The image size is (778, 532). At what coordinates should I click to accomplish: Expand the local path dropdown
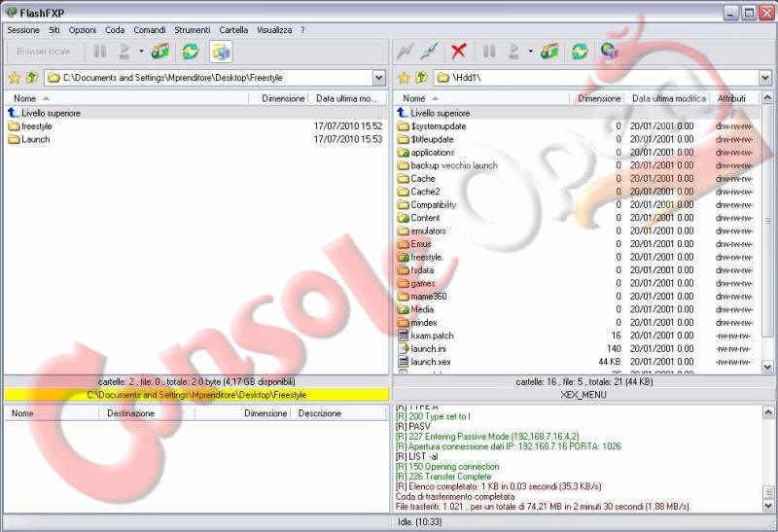(379, 78)
